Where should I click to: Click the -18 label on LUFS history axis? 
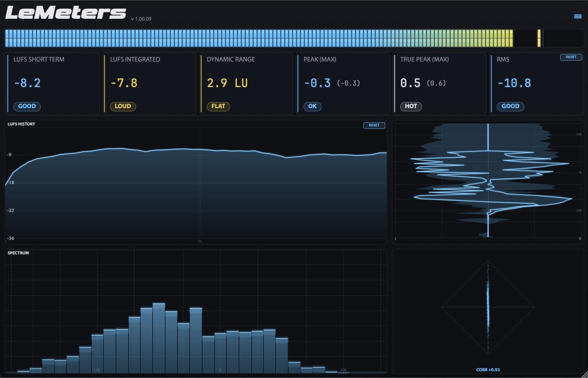tap(11, 183)
